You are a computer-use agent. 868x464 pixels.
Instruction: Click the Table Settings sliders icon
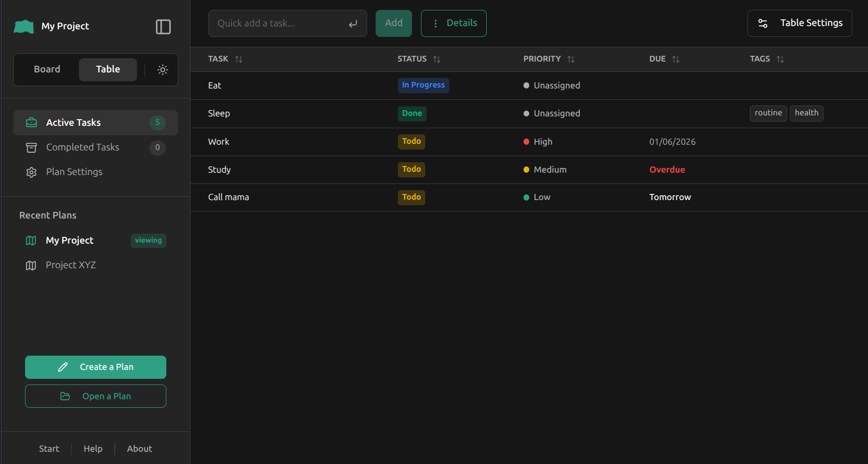pos(763,23)
